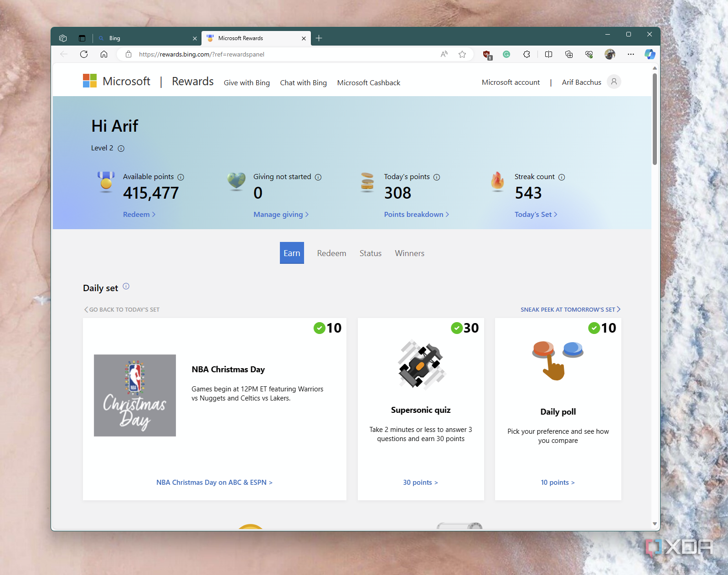Click the browser Refresh icon
The image size is (728, 575).
[x=84, y=54]
